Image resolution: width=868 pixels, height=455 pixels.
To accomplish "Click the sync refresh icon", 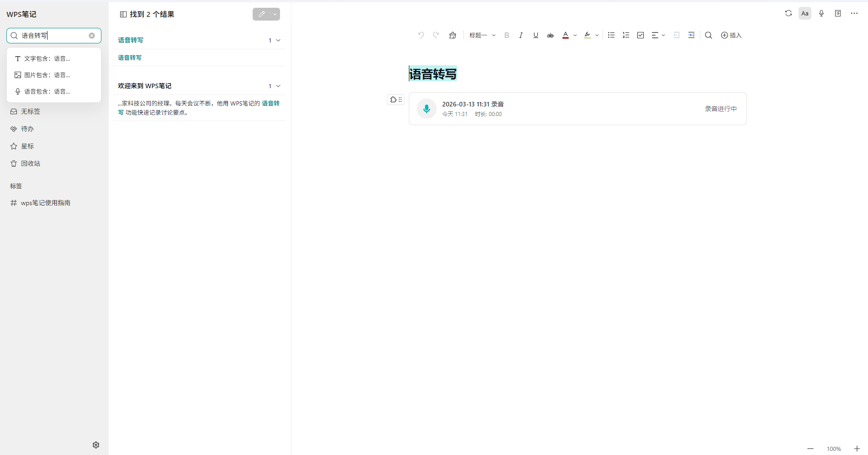I will click(789, 13).
